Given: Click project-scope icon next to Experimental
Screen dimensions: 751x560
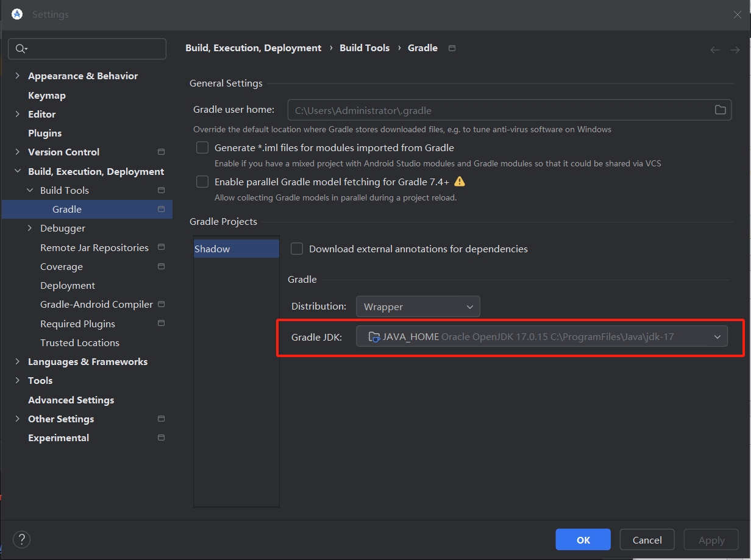Looking at the screenshot, I should coord(161,438).
